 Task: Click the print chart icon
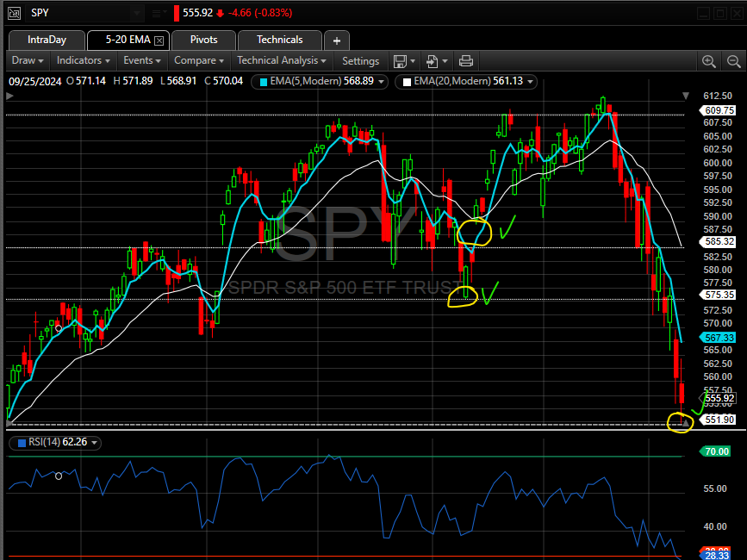(x=466, y=61)
